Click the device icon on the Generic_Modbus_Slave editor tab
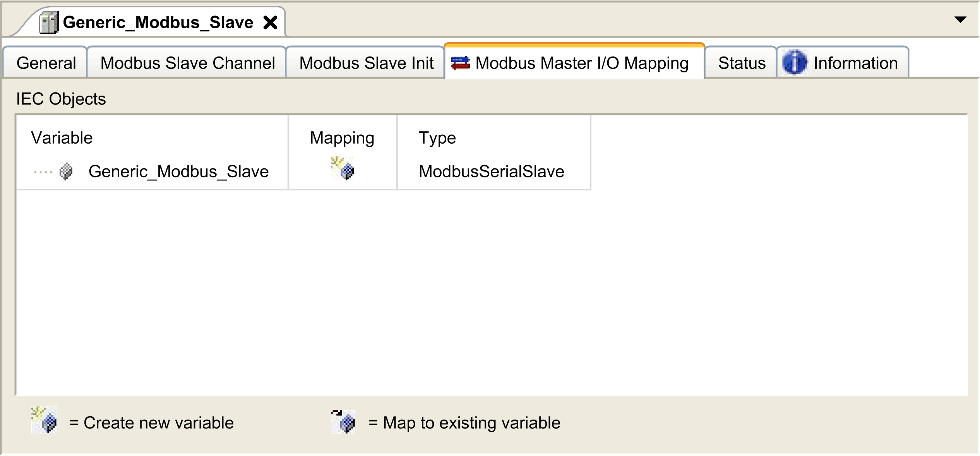Viewport: 980px width, 456px height. click(49, 22)
